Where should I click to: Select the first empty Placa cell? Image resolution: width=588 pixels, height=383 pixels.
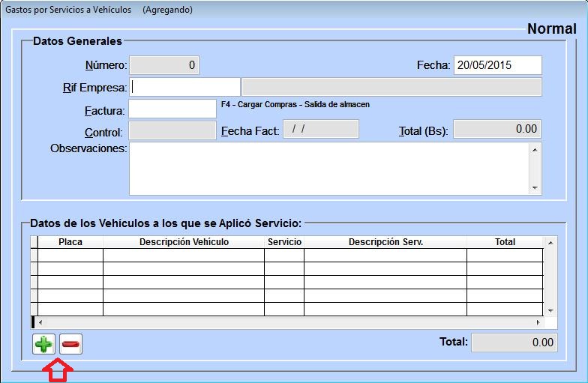(x=70, y=256)
